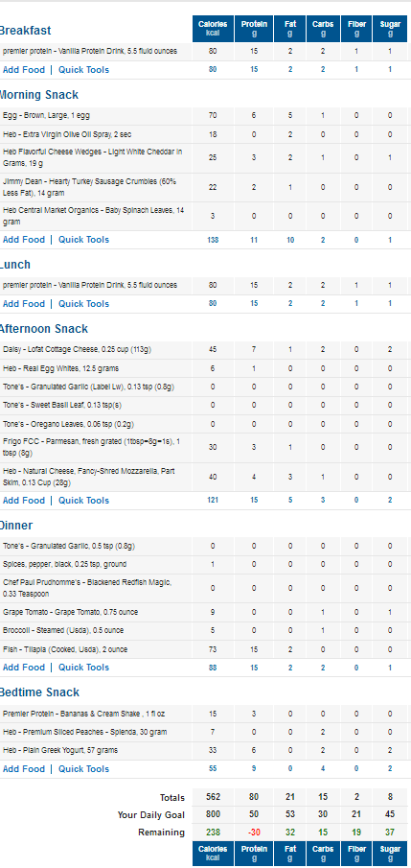This screenshot has height=868, width=411.
Task: Open Daisy Lofat Cottage Cheese entry
Action: point(77,350)
